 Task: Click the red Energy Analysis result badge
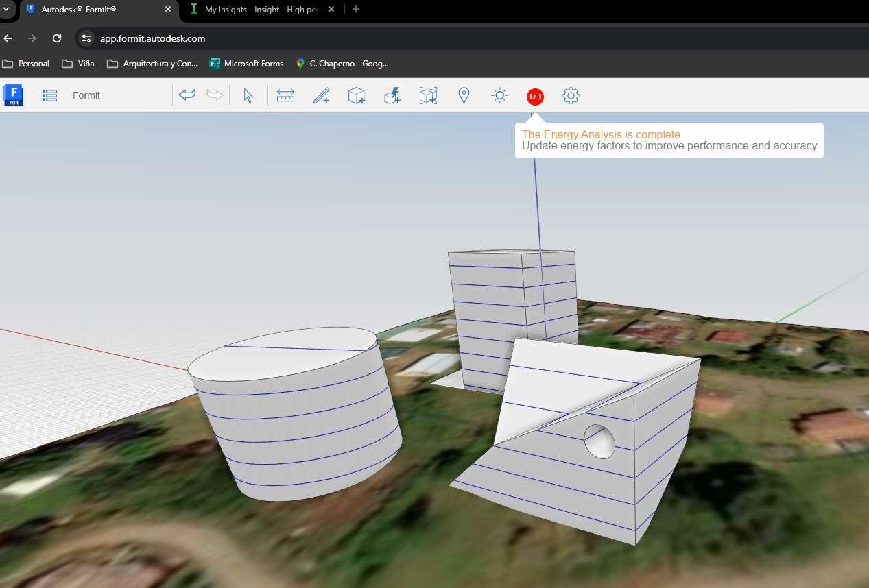535,97
